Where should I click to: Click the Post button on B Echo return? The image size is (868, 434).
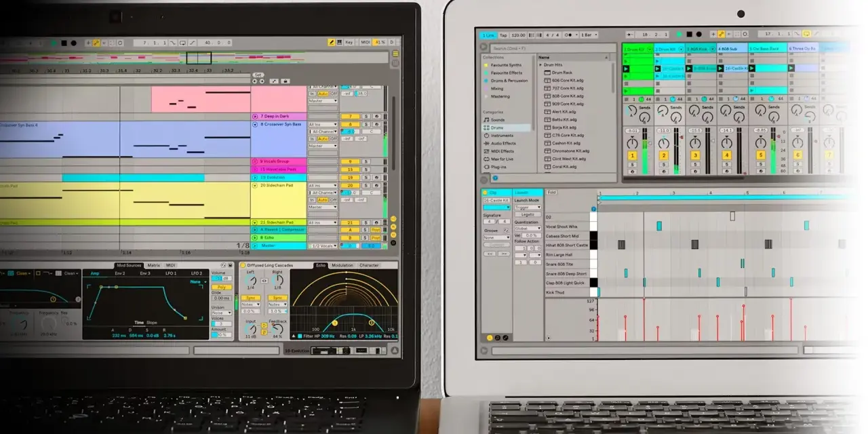376,237
